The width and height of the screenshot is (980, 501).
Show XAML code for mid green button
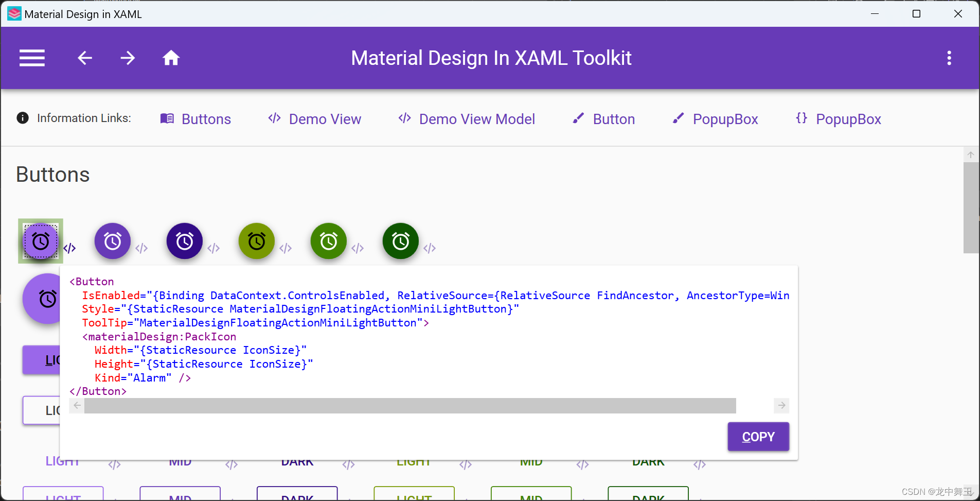click(358, 248)
